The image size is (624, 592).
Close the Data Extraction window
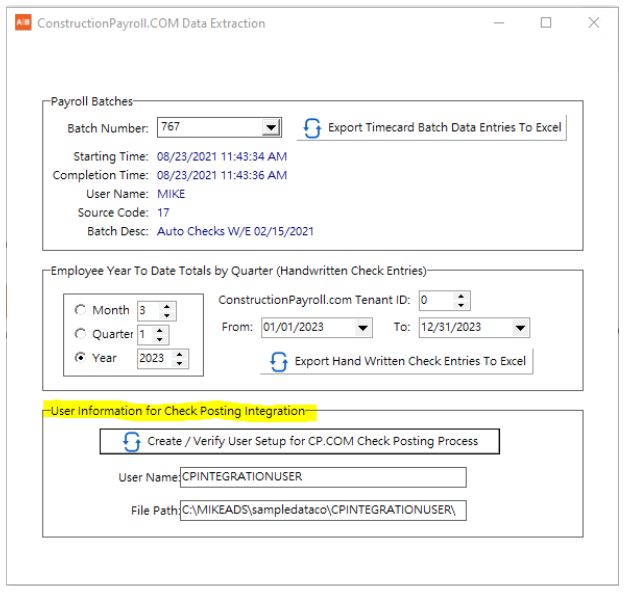coord(593,23)
